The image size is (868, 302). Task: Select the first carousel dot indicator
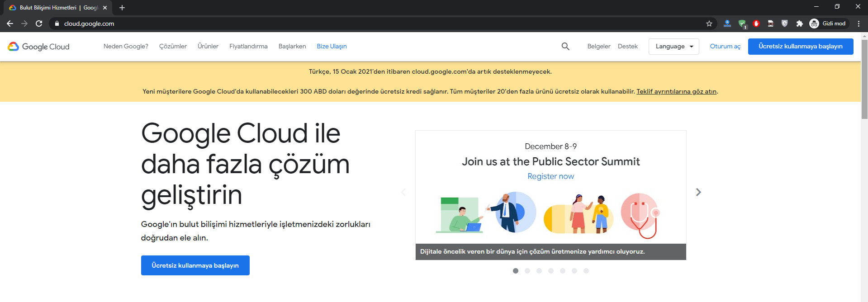click(x=516, y=271)
